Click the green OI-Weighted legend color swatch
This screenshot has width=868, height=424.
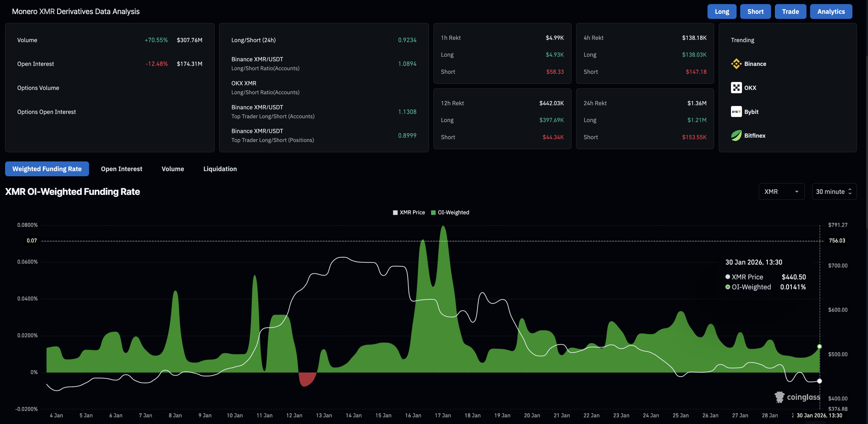(433, 213)
